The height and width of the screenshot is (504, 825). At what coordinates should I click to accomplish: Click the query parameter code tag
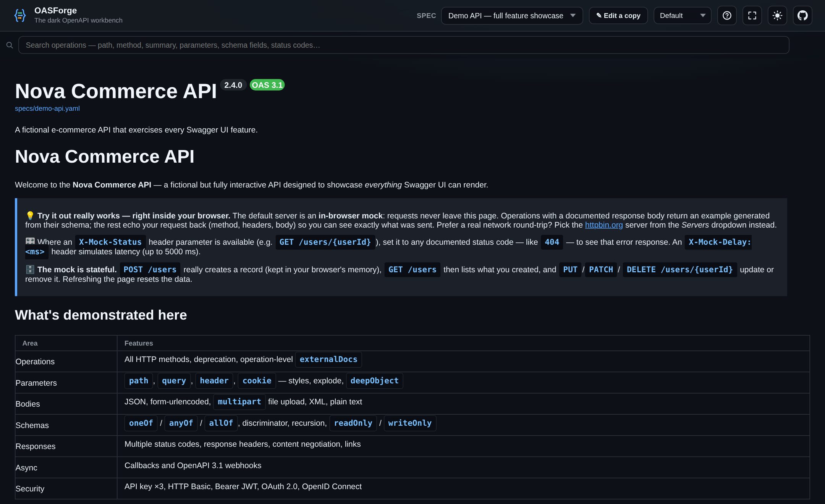[x=174, y=381]
